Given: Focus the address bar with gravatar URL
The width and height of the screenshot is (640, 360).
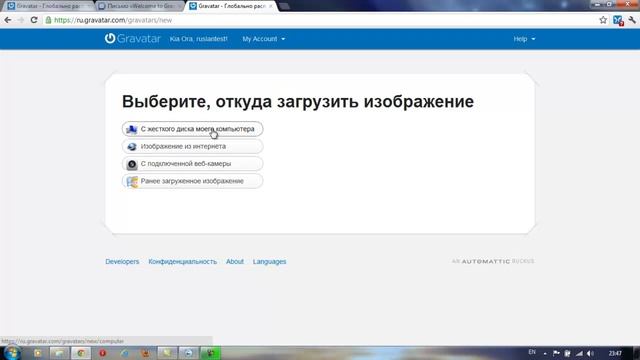Looking at the screenshot, I should point(318,20).
